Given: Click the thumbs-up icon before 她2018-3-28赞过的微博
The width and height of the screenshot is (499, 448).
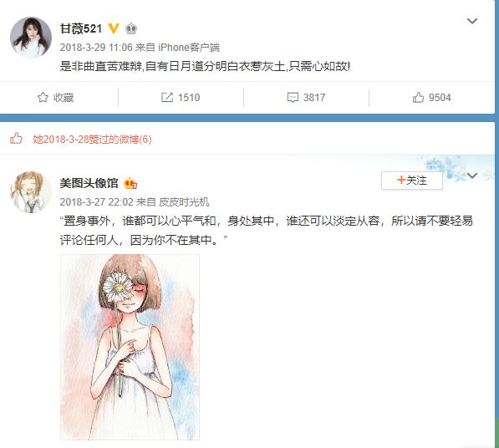Looking at the screenshot, I should pos(16,139).
